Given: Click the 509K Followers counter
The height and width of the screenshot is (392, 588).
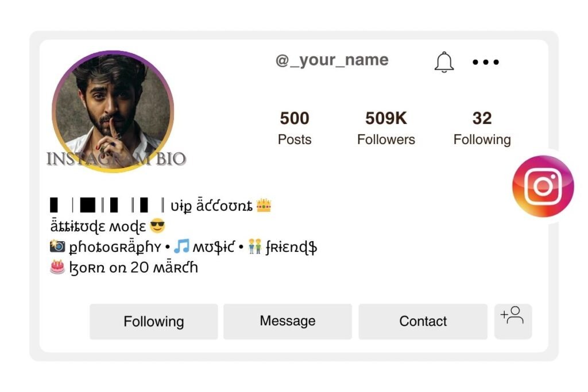Looking at the screenshot, I should [386, 127].
